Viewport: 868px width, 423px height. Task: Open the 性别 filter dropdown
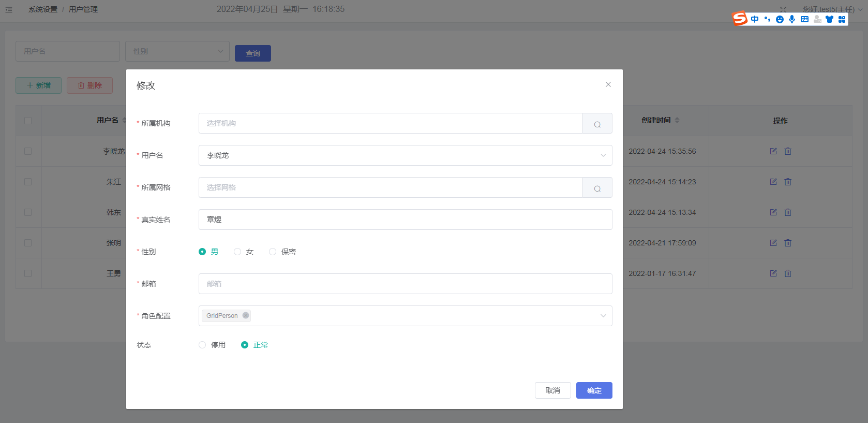[177, 51]
